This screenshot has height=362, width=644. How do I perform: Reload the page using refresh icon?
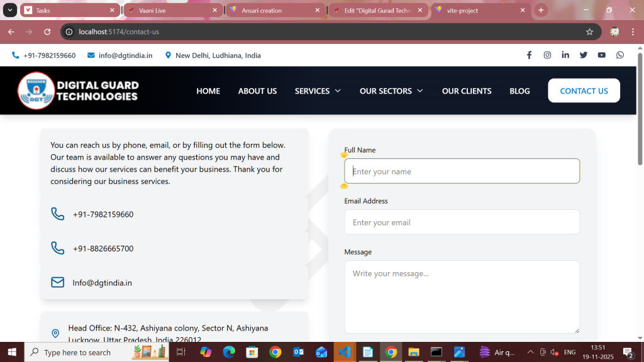pyautogui.click(x=47, y=31)
